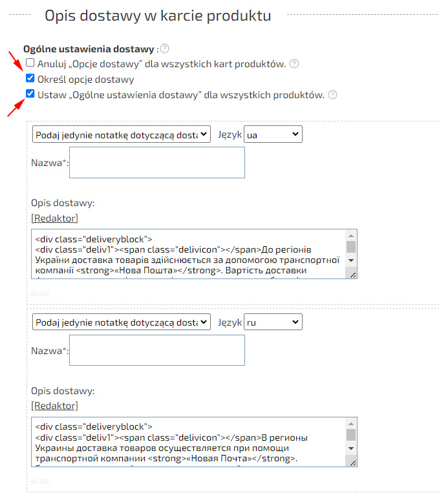Screen dimensions: 439x504
Task: Open Redaktor link for Russian description
Action: tap(54, 406)
